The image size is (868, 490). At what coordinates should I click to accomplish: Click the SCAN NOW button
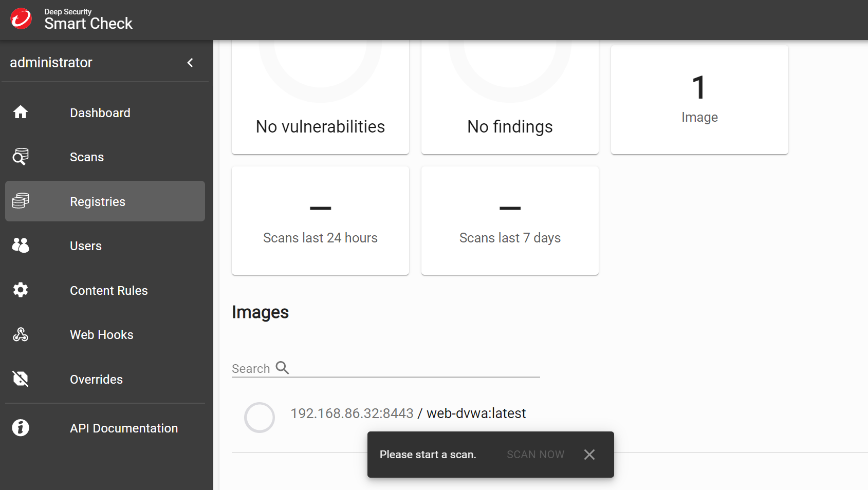[535, 455]
